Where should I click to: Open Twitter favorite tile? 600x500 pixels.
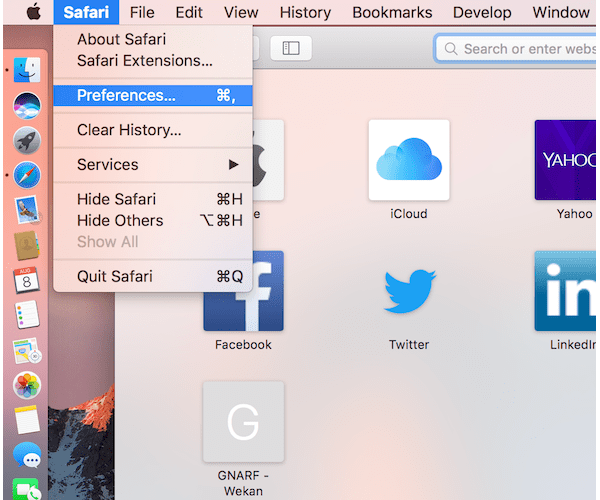click(x=409, y=291)
